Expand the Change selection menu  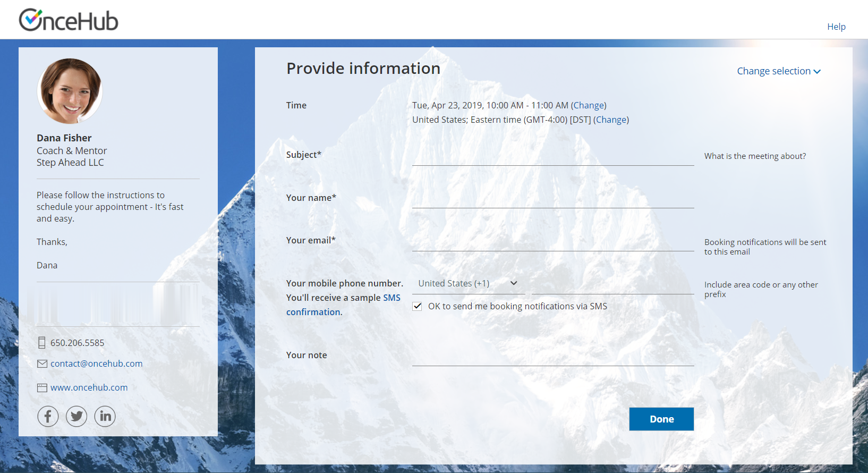point(779,71)
